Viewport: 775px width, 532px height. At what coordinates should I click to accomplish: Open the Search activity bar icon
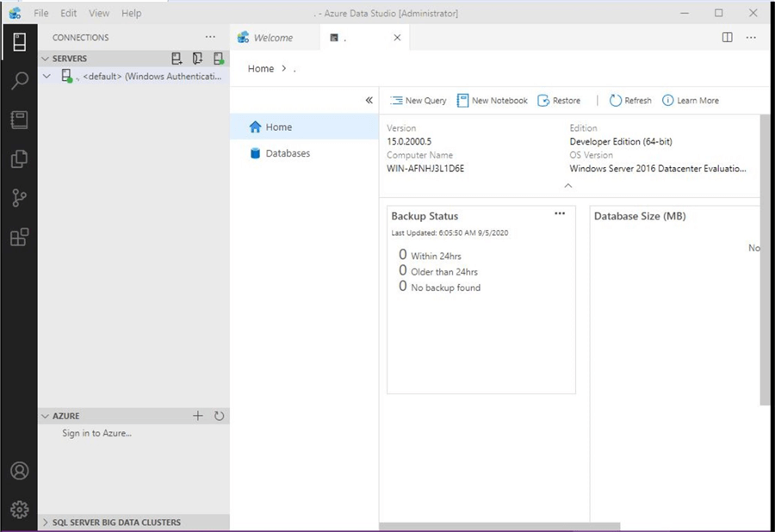pos(19,81)
